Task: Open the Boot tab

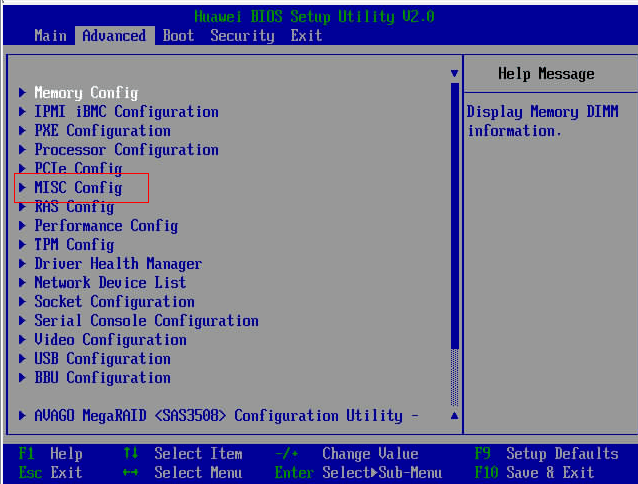Action: tap(178, 36)
